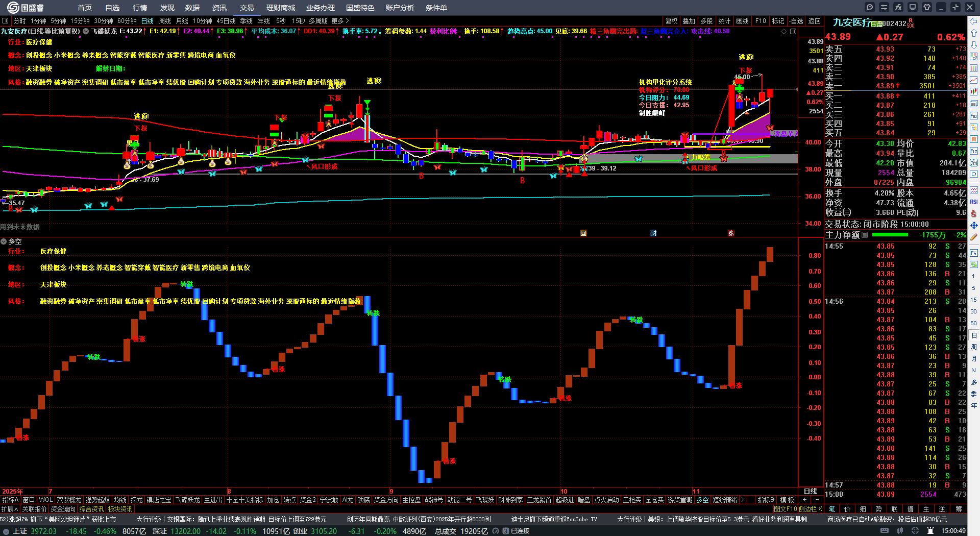Viewport: 980px width, 536px height.
Task: Open the 交易 menu
Action: 247,8
